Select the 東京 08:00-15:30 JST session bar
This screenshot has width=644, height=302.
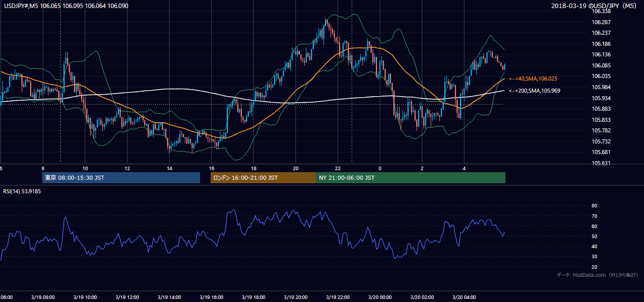click(x=121, y=178)
